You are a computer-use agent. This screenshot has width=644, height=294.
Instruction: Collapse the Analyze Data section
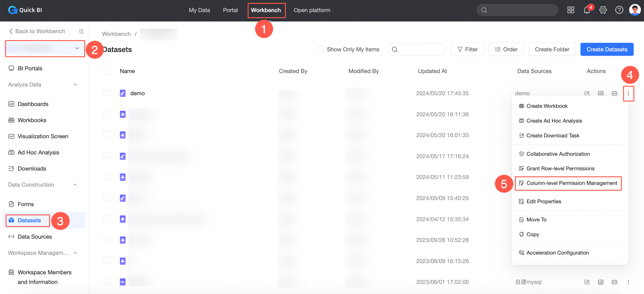pos(75,85)
